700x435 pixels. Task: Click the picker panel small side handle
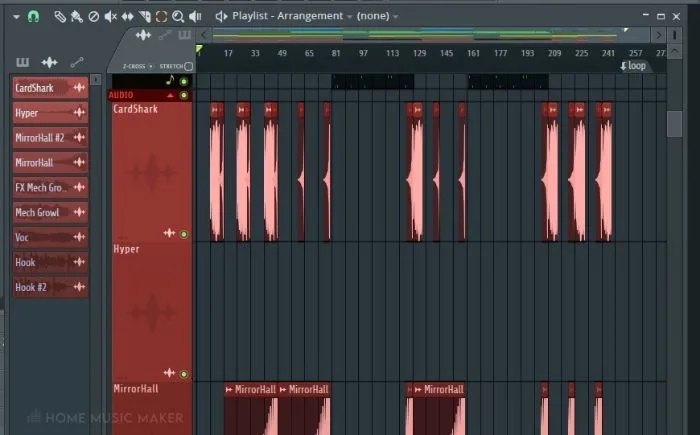[96, 80]
